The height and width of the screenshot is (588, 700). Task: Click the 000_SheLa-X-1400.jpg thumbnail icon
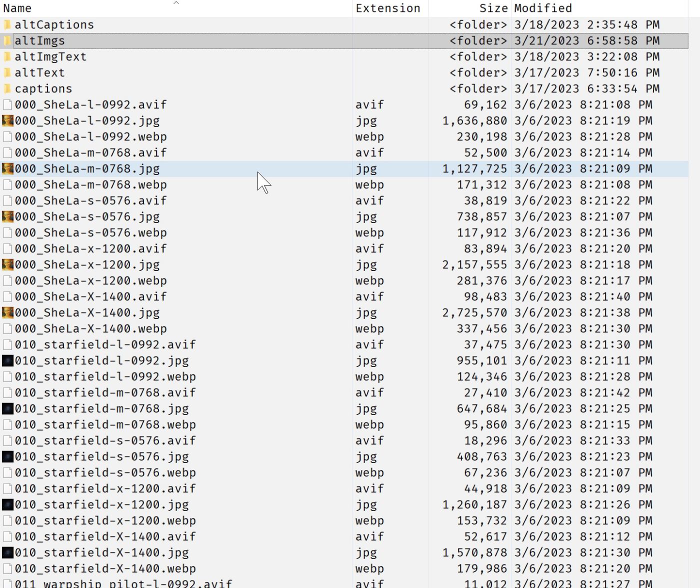coord(7,312)
